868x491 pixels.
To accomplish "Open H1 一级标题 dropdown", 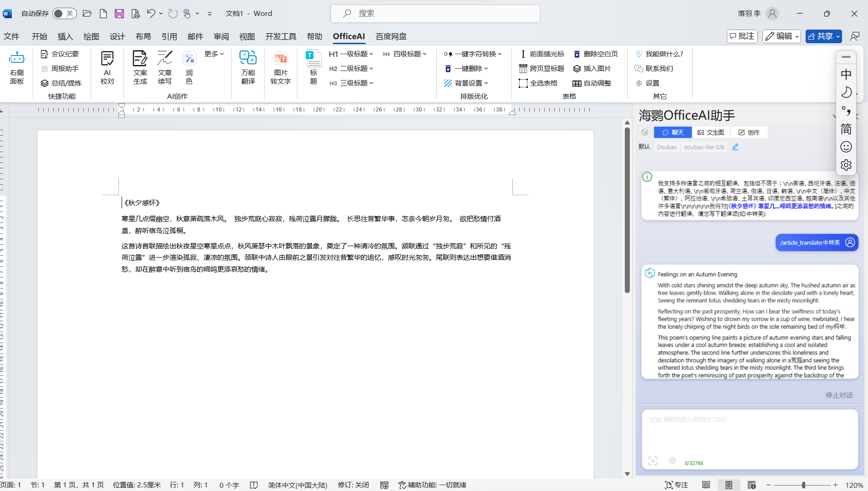I will point(351,54).
